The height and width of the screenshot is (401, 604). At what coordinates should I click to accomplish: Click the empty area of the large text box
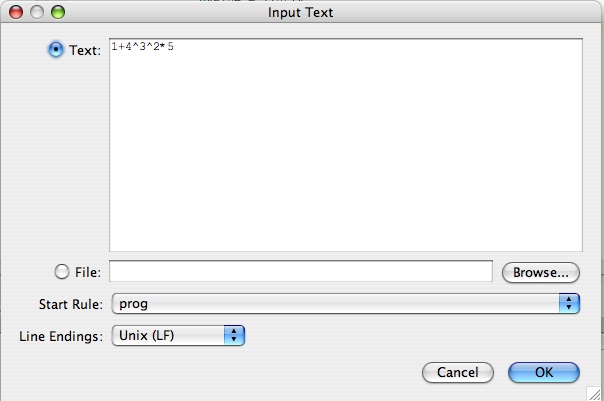345,150
